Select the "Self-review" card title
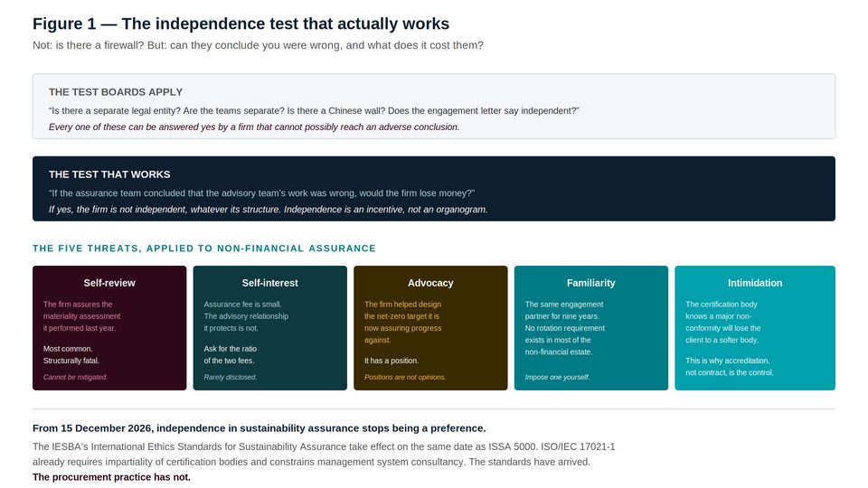 [x=109, y=283]
